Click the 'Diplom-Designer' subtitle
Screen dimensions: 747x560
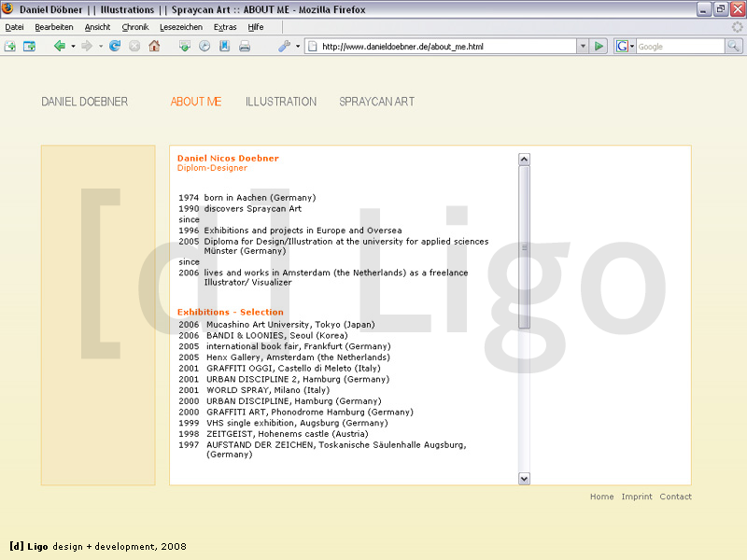pyautogui.click(x=212, y=168)
